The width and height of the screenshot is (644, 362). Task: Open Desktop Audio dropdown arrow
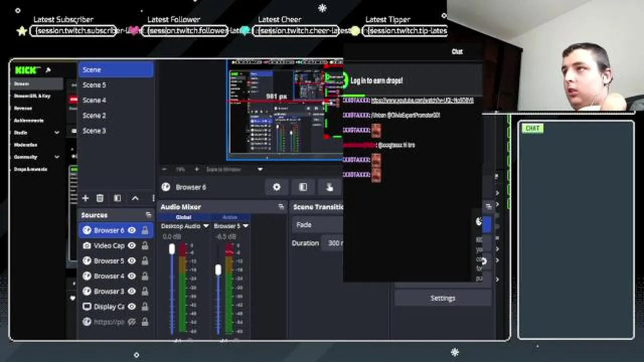tap(205, 226)
